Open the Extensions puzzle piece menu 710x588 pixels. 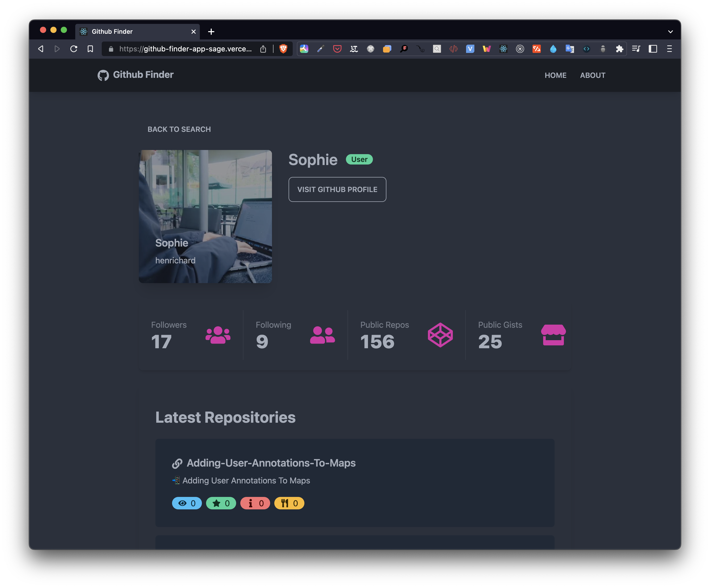tap(619, 49)
